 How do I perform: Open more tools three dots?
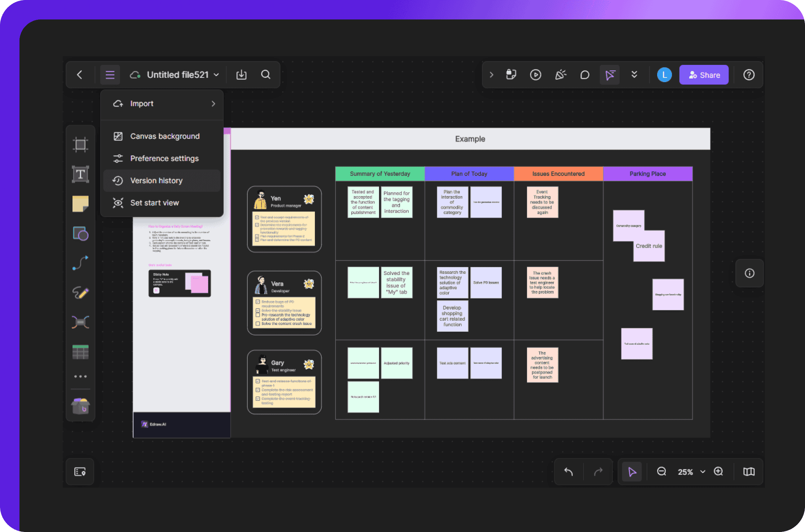coord(80,376)
